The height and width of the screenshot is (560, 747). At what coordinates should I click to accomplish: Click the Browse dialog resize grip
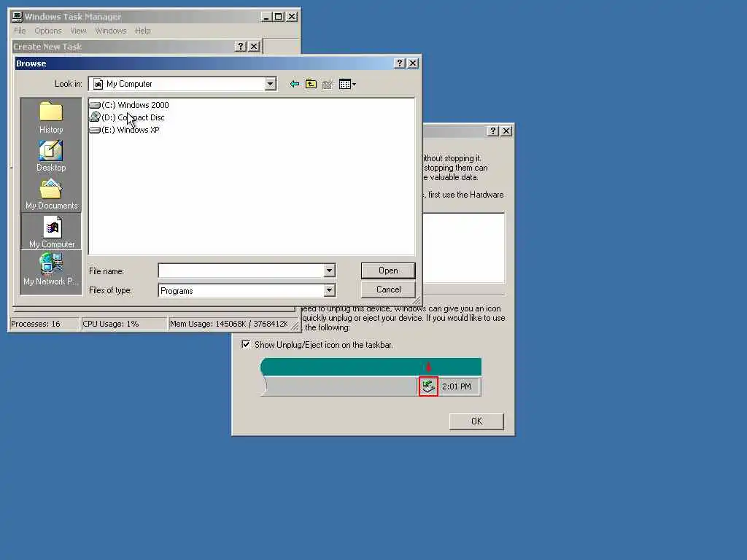click(x=417, y=300)
